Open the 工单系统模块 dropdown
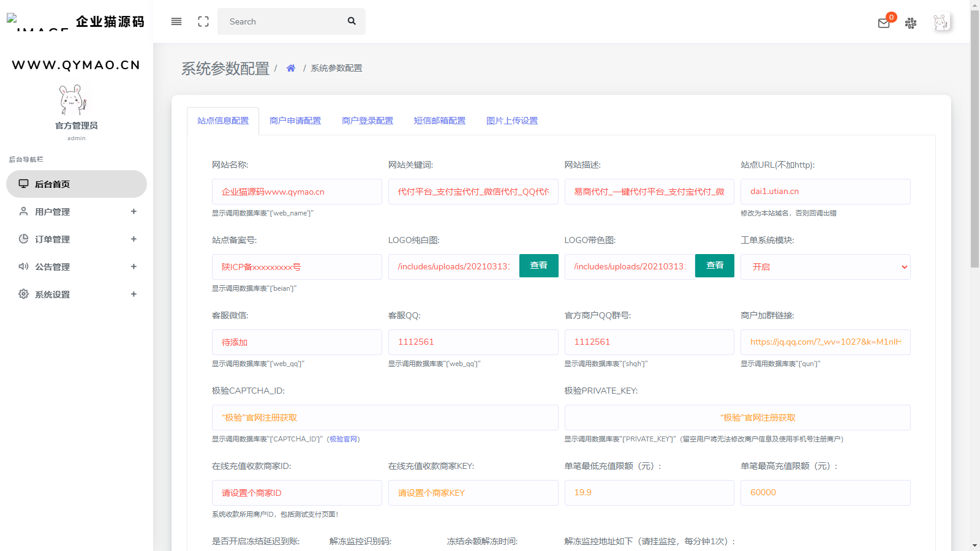This screenshot has height=551, width=980. (x=826, y=266)
